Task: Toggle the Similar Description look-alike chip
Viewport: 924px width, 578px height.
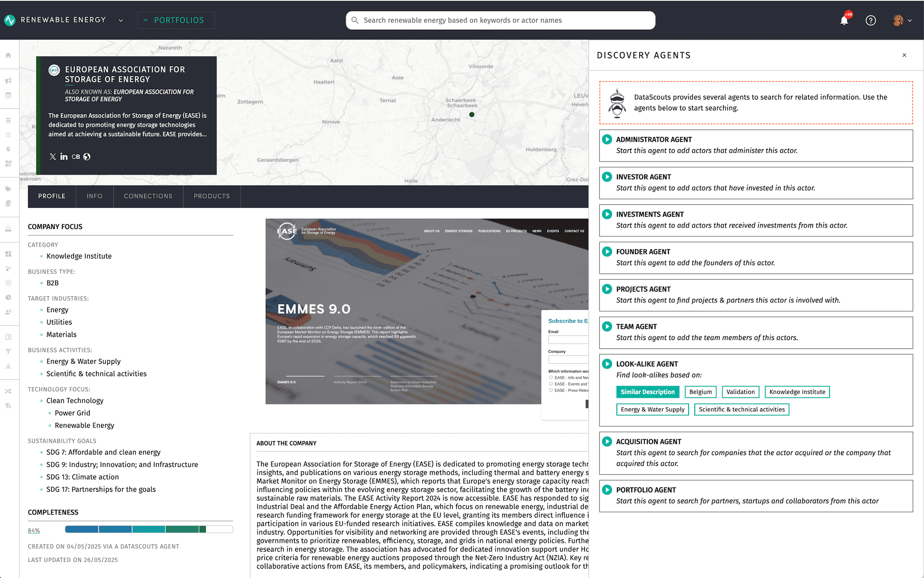Action: (x=647, y=392)
